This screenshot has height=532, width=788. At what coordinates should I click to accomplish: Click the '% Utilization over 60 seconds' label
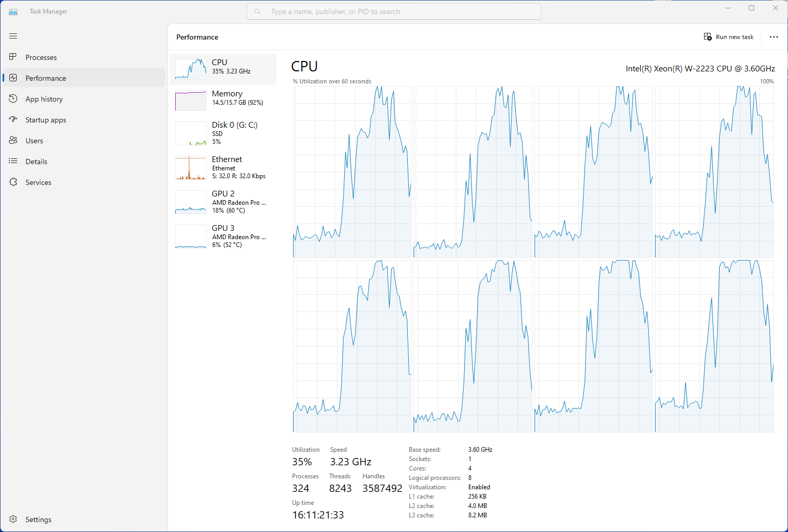pyautogui.click(x=332, y=81)
